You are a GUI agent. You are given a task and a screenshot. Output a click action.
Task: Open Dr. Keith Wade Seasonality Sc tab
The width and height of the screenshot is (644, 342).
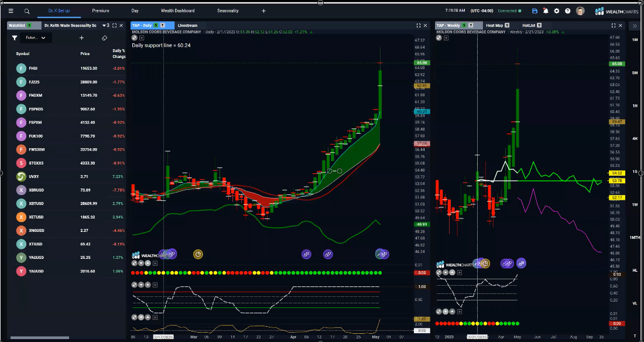coord(70,26)
